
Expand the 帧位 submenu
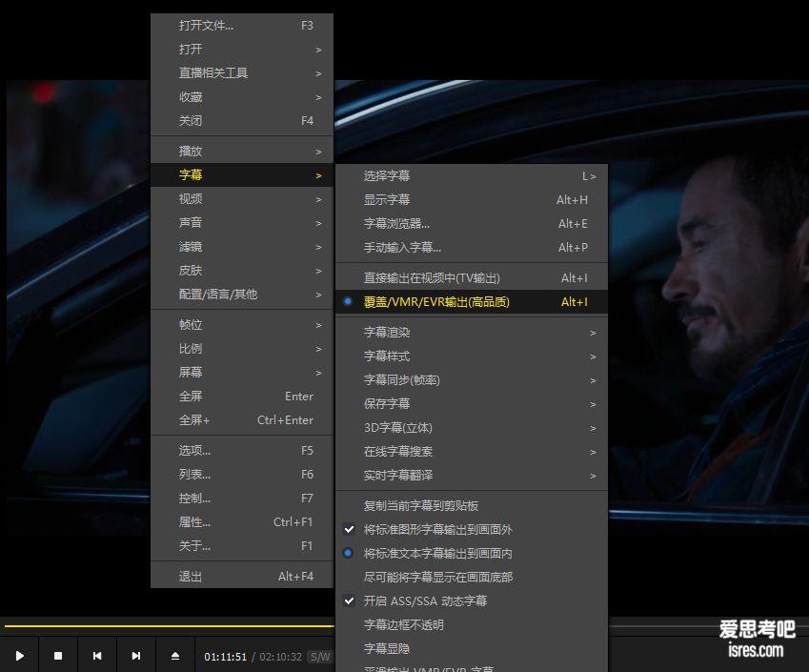(241, 325)
